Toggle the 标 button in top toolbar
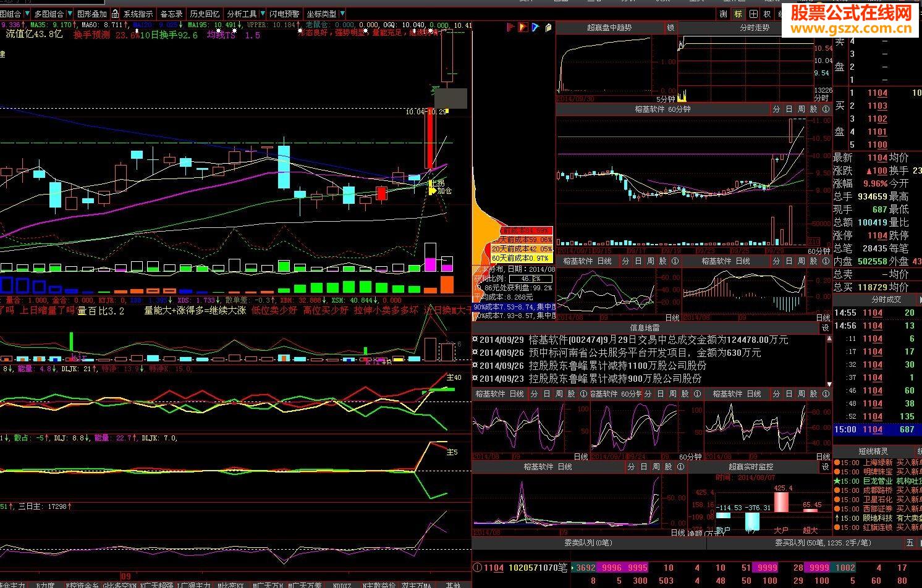Viewport: 922px width, 588px height. [738, 14]
